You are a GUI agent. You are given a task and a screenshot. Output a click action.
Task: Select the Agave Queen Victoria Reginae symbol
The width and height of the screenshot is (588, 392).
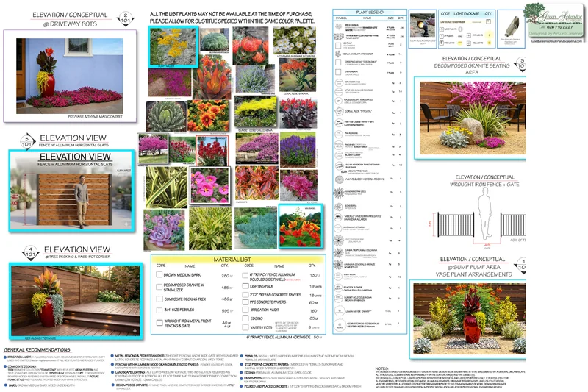click(x=339, y=179)
